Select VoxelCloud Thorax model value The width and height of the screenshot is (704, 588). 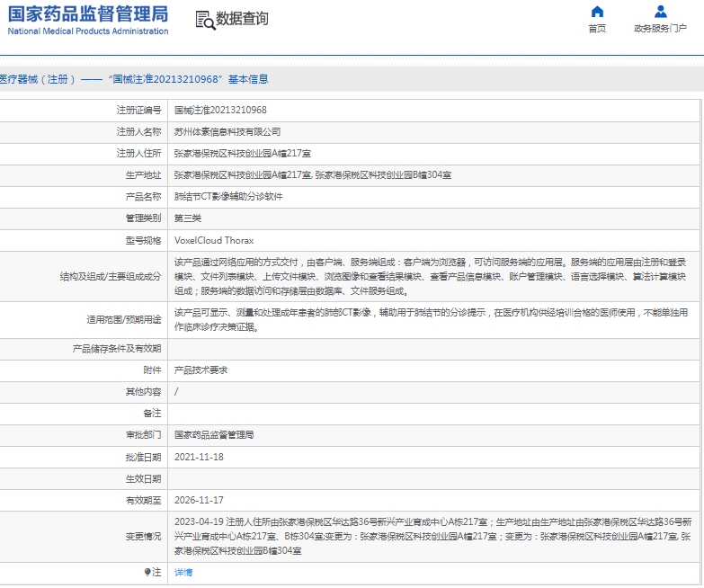[214, 240]
